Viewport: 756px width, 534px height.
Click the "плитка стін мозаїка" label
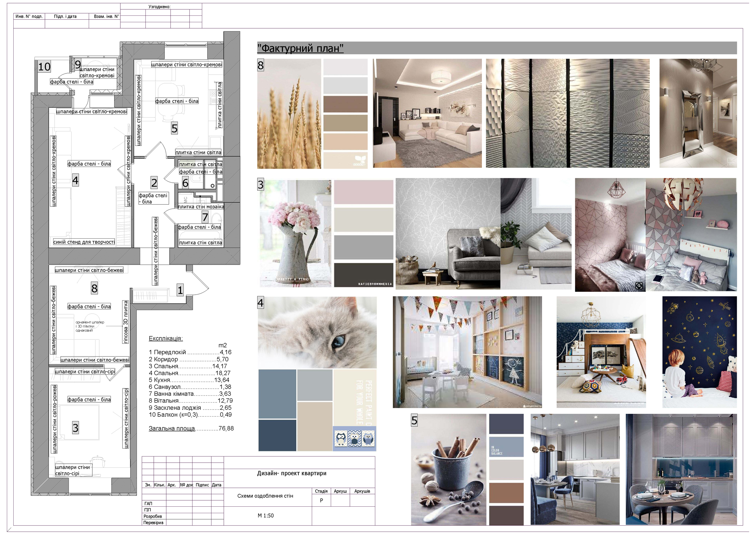pyautogui.click(x=201, y=207)
